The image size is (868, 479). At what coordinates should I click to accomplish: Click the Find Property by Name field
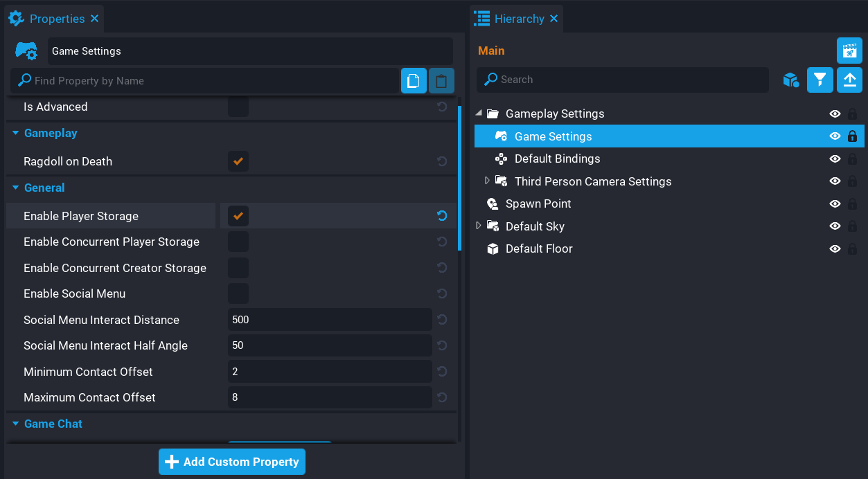[x=208, y=81]
